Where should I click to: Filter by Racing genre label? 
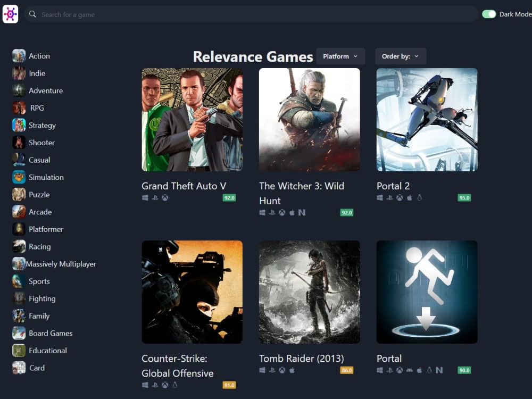point(40,247)
